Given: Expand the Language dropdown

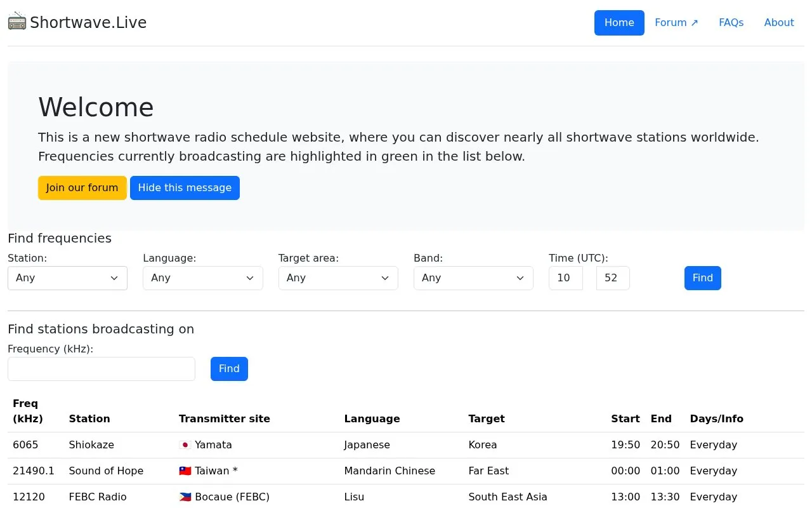Looking at the screenshot, I should tap(203, 278).
